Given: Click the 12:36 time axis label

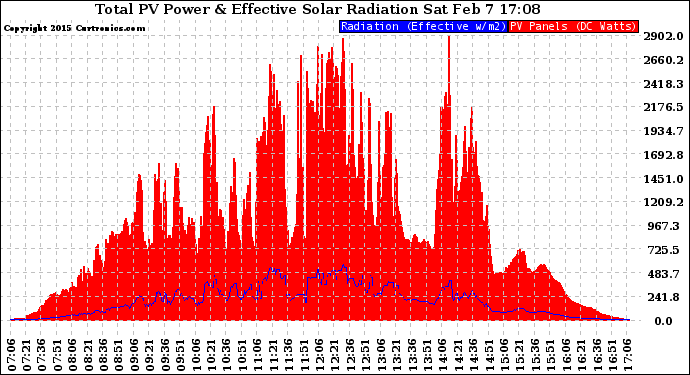Looking at the screenshot, I should coord(350,354).
